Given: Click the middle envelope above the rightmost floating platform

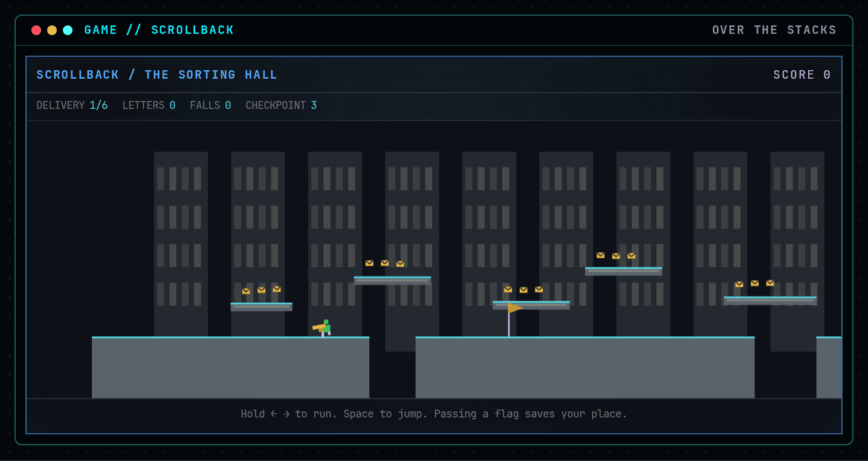Looking at the screenshot, I should pos(754,283).
